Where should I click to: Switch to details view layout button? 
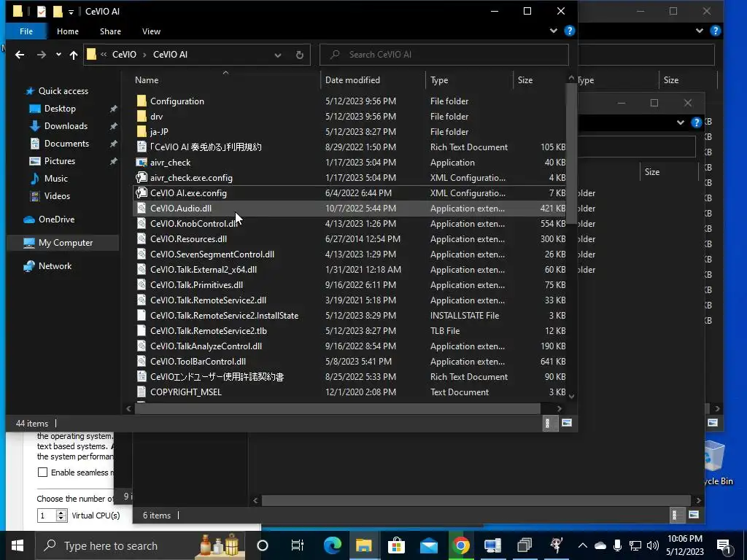tap(549, 423)
